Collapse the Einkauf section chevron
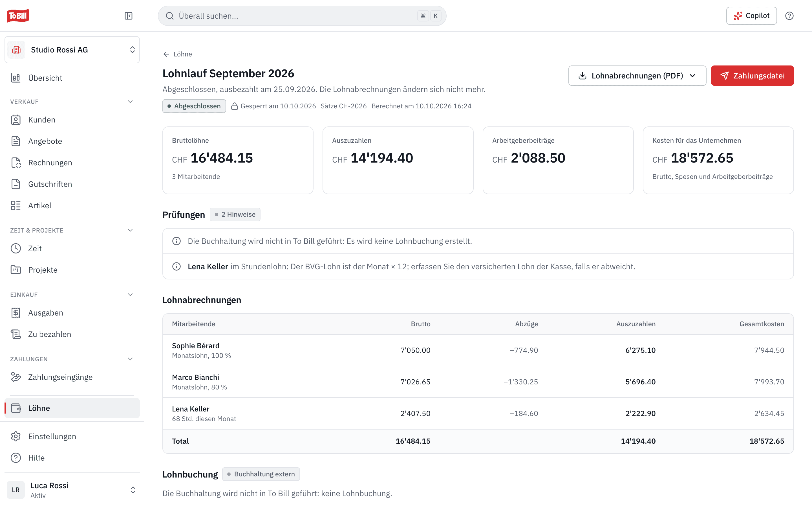This screenshot has width=812, height=508. point(130,295)
